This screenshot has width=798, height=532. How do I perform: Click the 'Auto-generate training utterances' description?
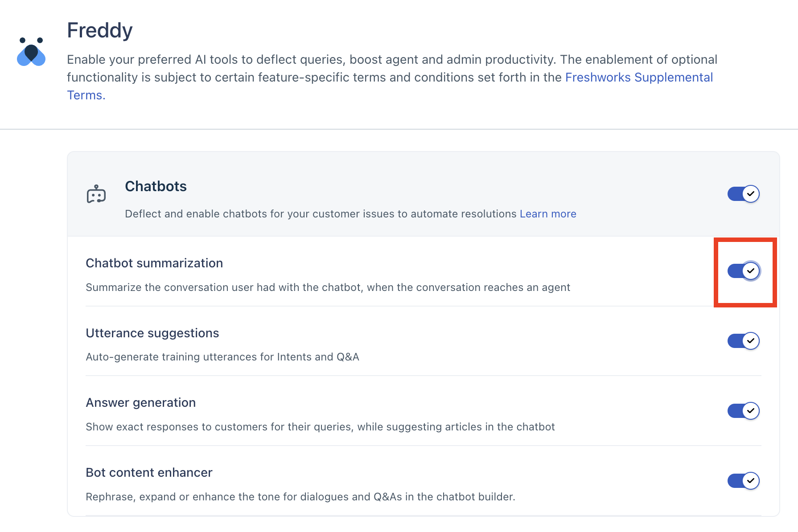222,357
